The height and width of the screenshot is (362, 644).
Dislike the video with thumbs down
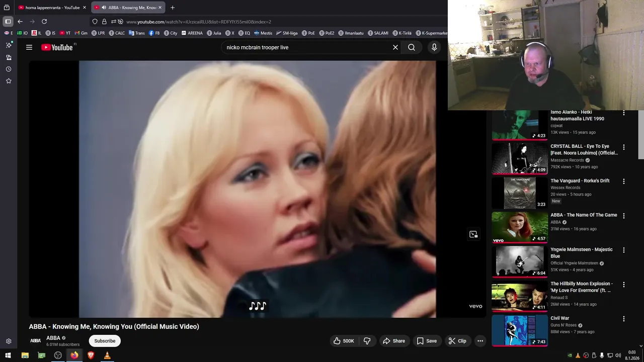click(x=367, y=341)
